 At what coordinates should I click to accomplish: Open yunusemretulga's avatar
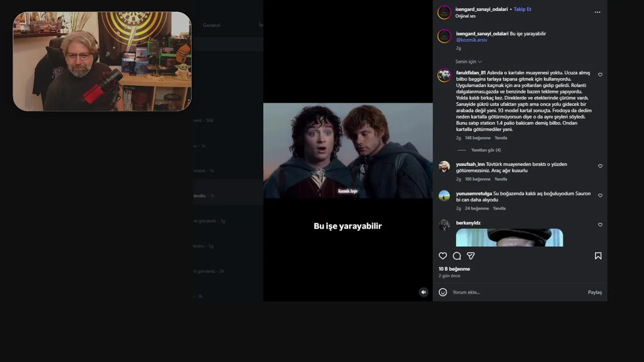click(444, 196)
